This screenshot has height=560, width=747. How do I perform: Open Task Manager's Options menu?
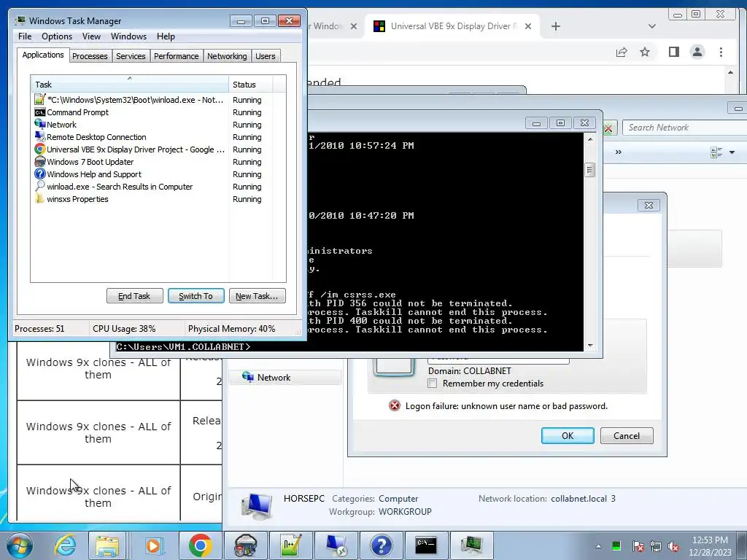(57, 36)
